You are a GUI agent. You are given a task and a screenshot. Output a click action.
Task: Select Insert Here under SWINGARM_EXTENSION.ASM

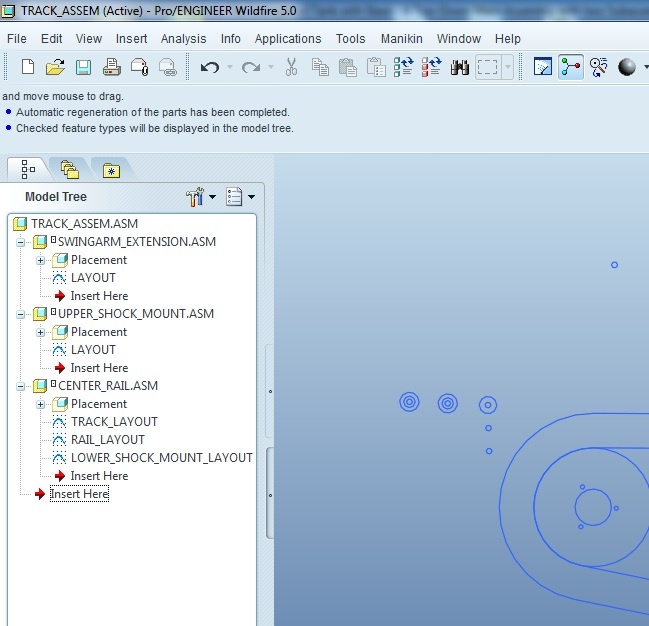tap(99, 296)
